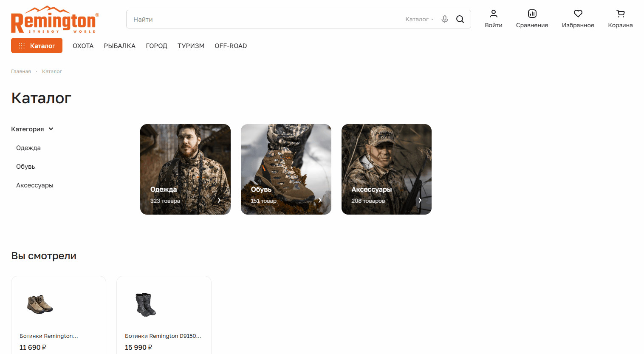Click the 323 товара count text
The height and width of the screenshot is (354, 644).
click(x=165, y=201)
